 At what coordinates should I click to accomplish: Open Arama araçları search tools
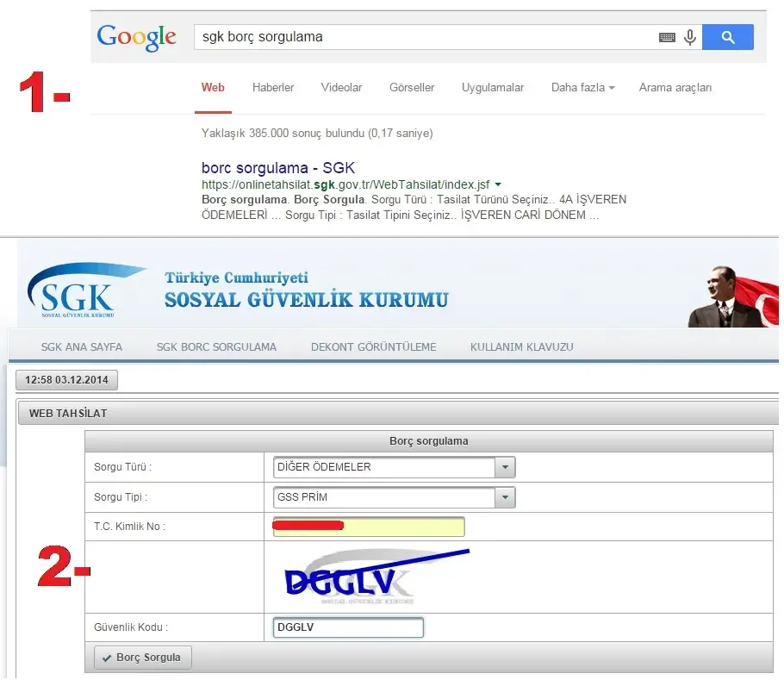[x=675, y=88]
